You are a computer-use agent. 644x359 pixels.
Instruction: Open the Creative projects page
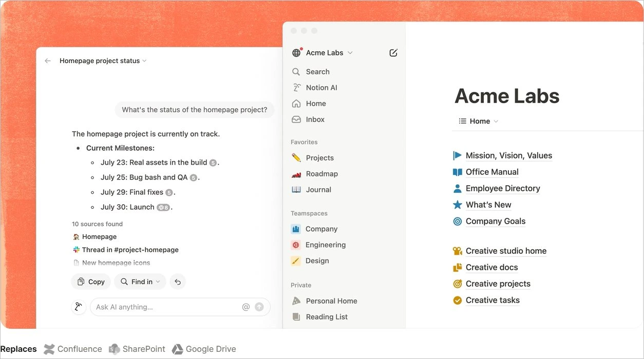(x=498, y=284)
